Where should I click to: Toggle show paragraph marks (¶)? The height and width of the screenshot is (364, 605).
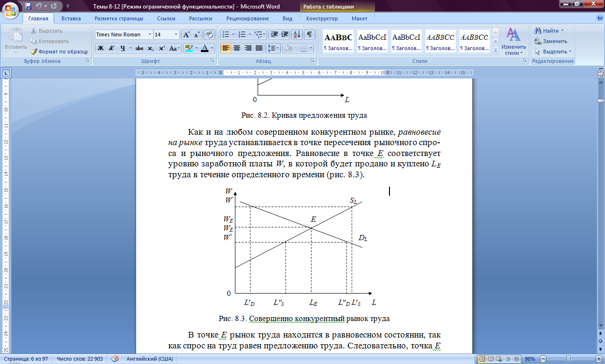coord(310,35)
